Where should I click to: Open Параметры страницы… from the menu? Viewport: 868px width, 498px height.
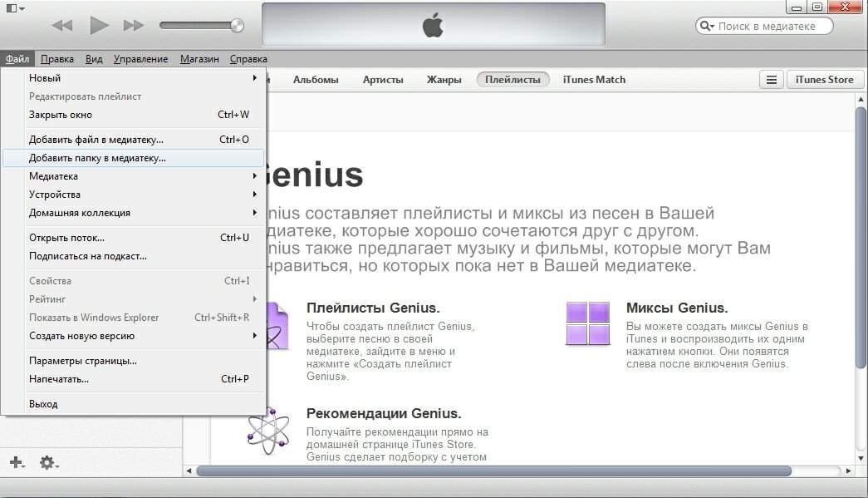[133, 361]
